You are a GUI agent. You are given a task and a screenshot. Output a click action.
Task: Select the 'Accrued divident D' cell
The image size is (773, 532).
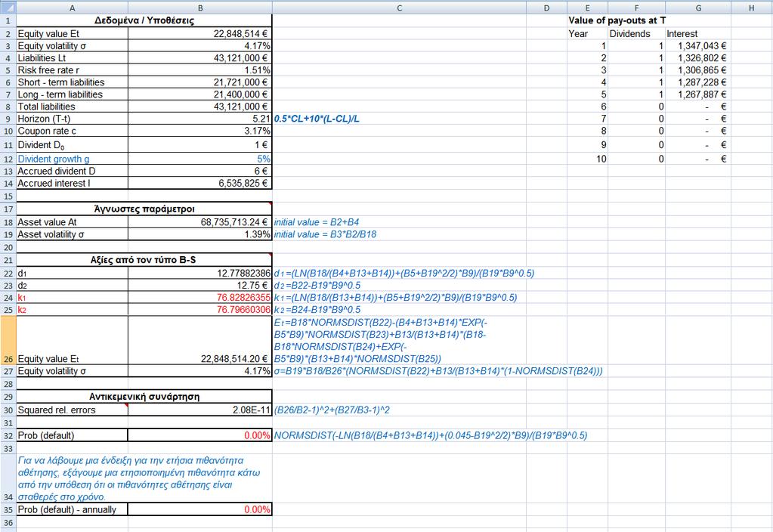(x=72, y=171)
